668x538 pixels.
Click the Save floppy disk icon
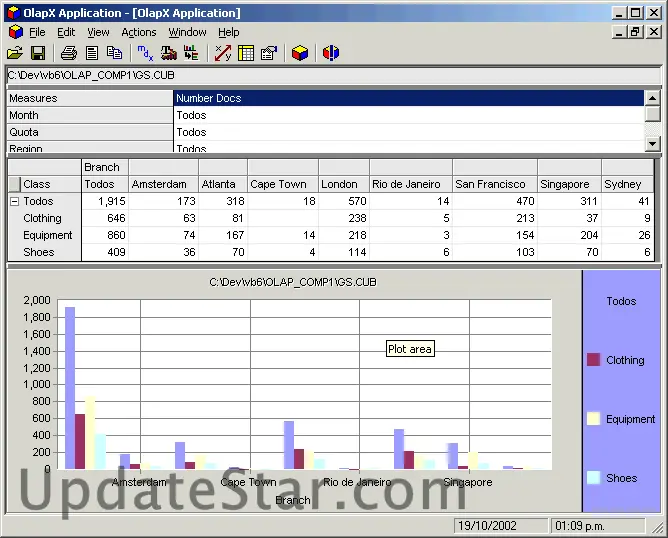tap(38, 53)
